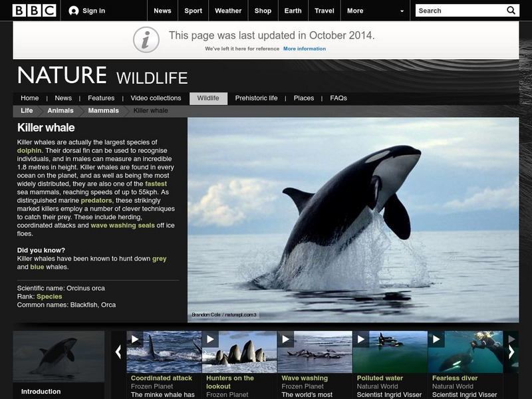Open the Coordinated attack title link
The image size is (532, 399).
(x=162, y=378)
